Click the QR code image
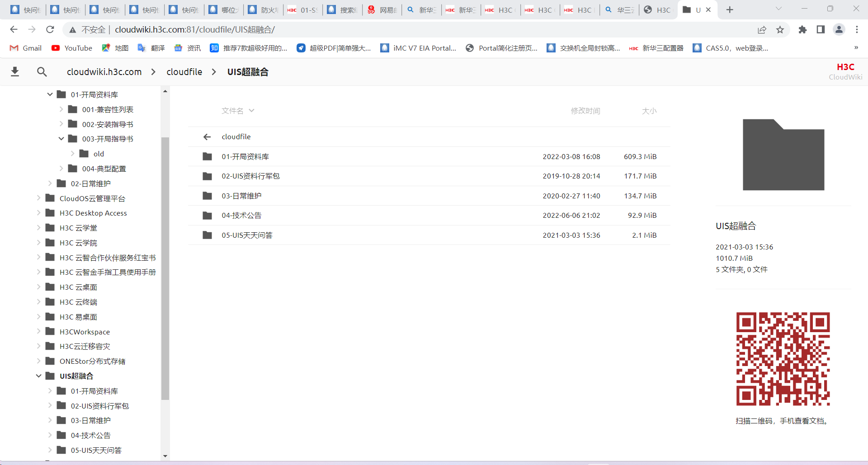 pos(783,359)
